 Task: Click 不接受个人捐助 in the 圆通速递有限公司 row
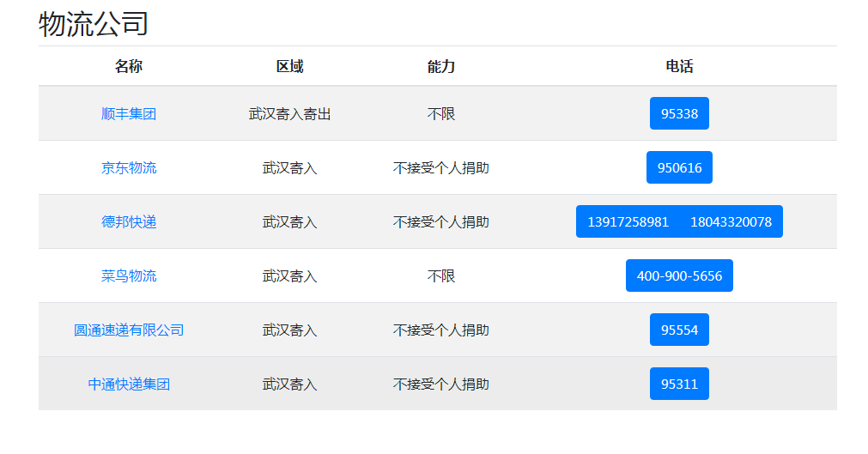(440, 330)
